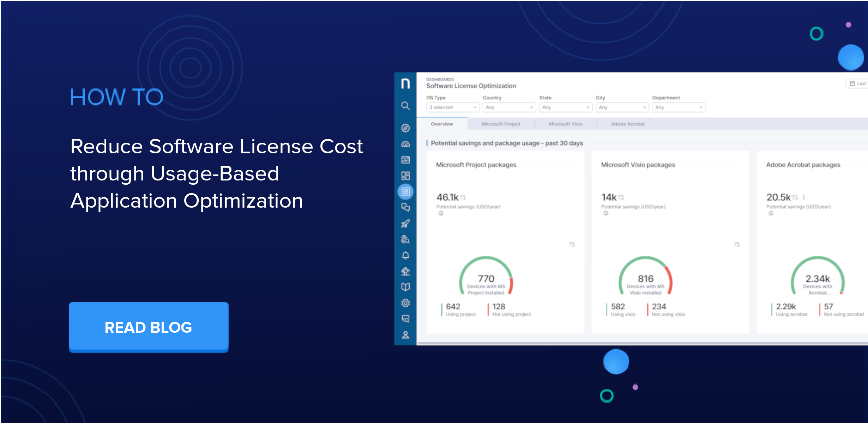Viewport: 868px width, 423px height.
Task: Open the City filter dropdown
Action: click(x=622, y=107)
